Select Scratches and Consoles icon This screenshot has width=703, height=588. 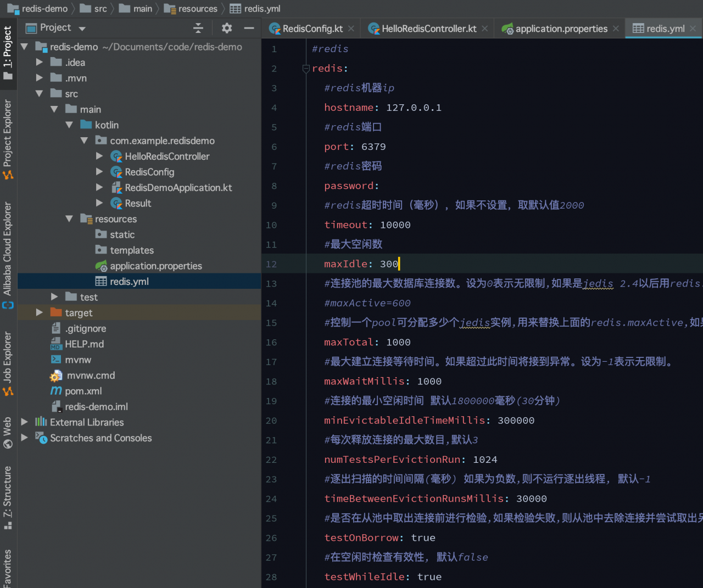41,438
